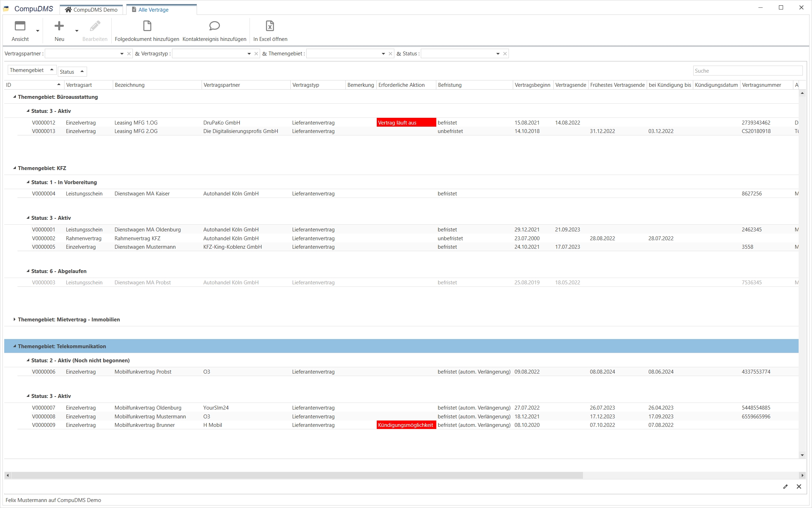This screenshot has height=508, width=812.
Task: Click Kontaktereignis hinzufügen speech bubble icon
Action: (x=214, y=26)
